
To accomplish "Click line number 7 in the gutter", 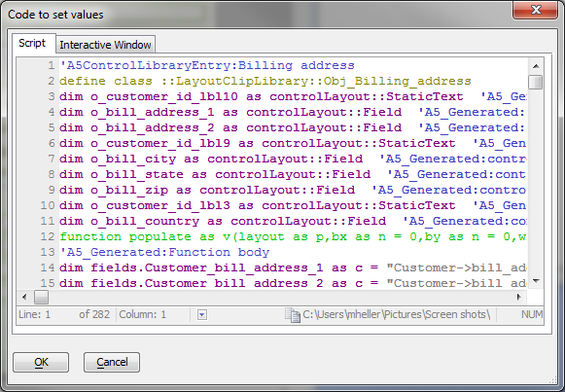I will pos(52,159).
